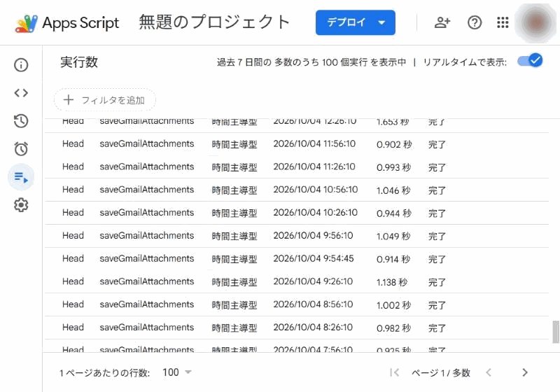Open the Triggers alarm clock icon
Image resolution: width=560 pixels, height=392 pixels.
[21, 149]
